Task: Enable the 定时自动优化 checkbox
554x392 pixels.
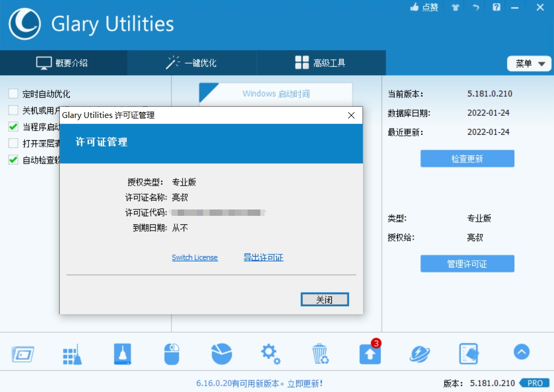Action: tap(13, 94)
